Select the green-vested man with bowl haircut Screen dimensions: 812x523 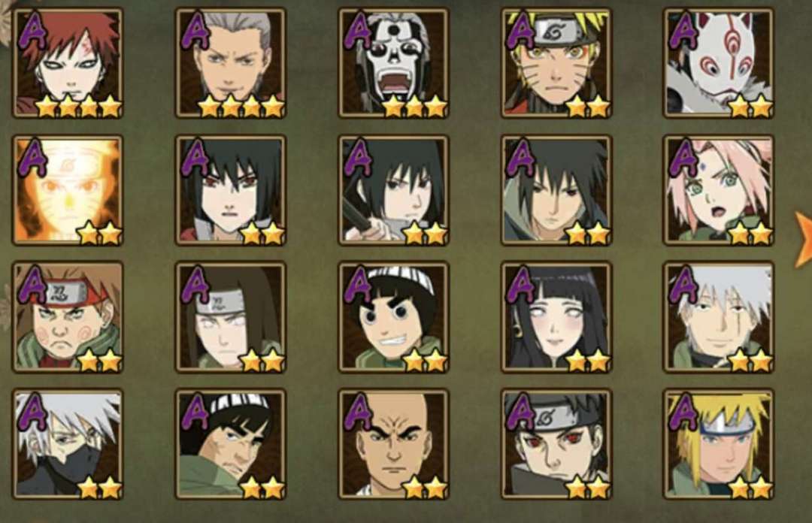(231, 444)
